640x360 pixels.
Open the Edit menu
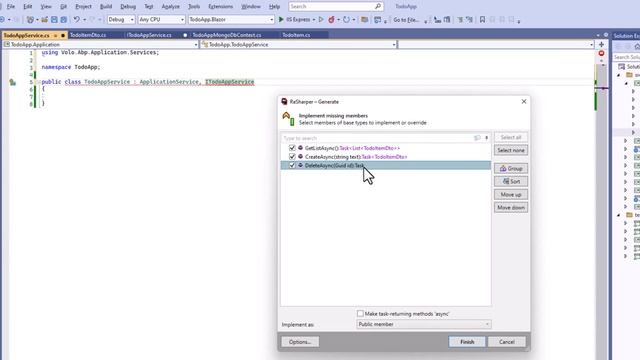(28, 7)
